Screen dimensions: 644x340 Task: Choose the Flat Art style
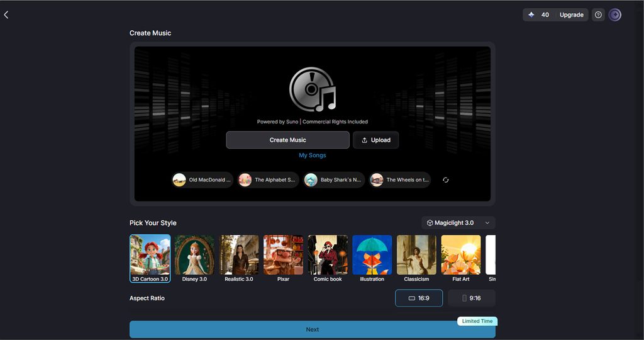[460, 259]
